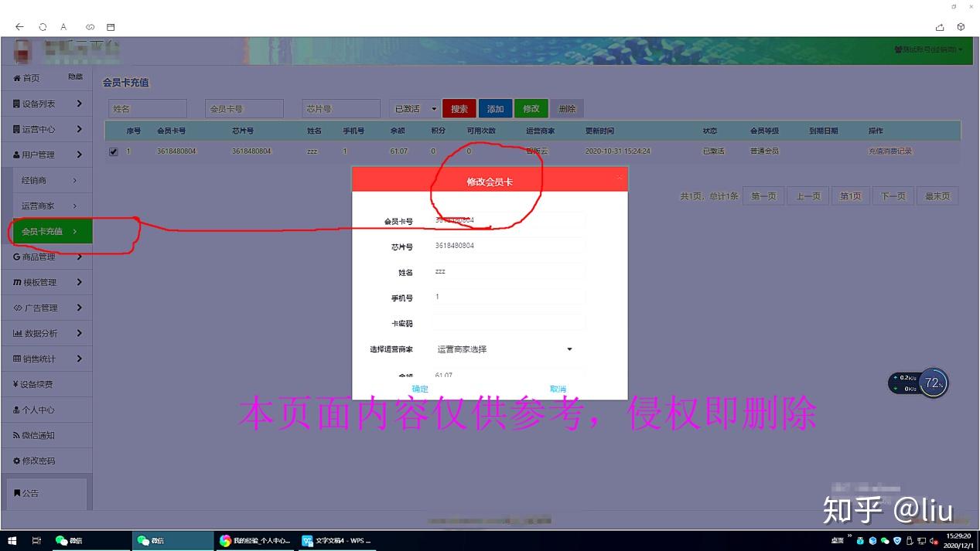Click the green 修改 button
Viewport: 980px width, 551px height.
coord(531,109)
